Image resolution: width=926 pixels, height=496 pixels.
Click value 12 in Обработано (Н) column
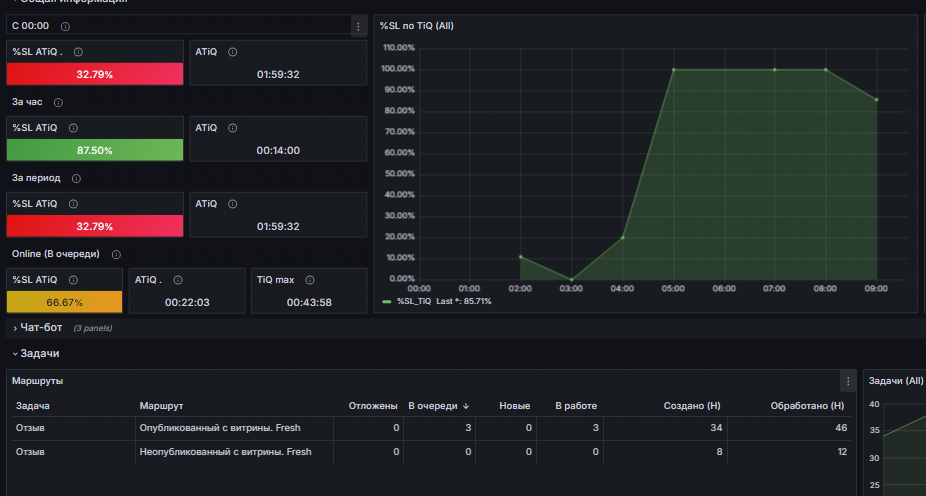point(841,452)
